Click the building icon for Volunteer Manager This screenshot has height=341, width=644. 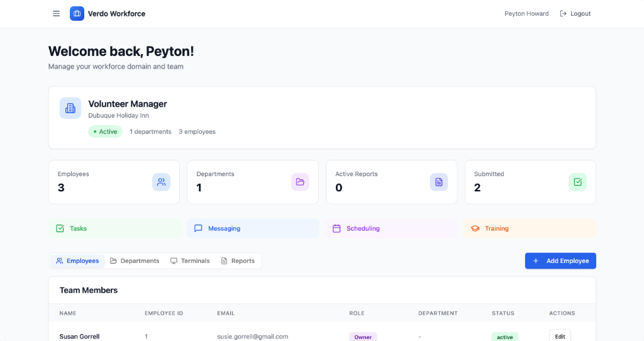click(x=70, y=108)
